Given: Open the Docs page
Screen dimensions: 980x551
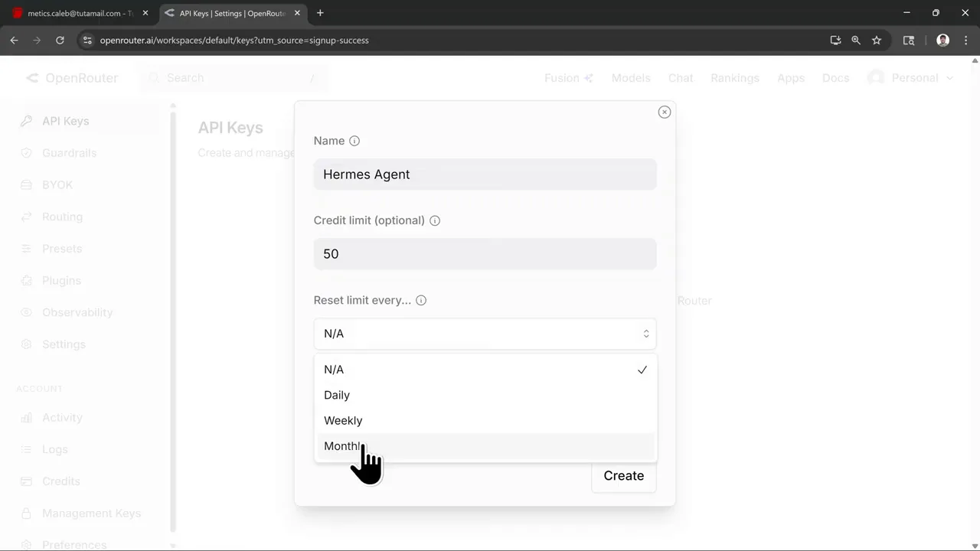Looking at the screenshot, I should (x=835, y=78).
